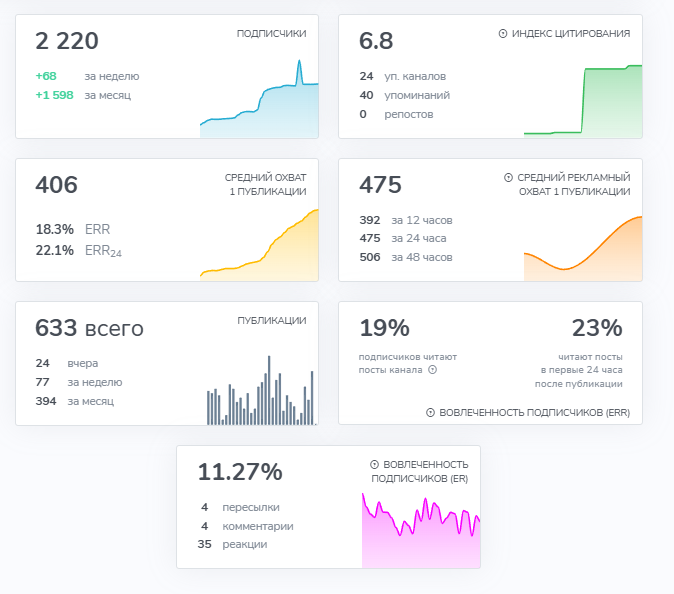This screenshot has width=674, height=594.
Task: Click info icon beside ВОВЛЕЧЕННОСТЬ ПОДПИСЧИКОВ (ER)
Action: click(x=374, y=465)
